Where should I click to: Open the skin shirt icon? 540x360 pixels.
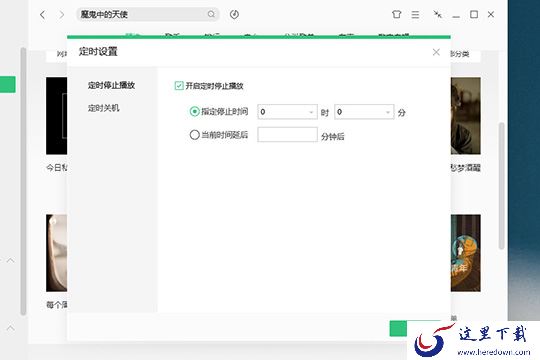coord(396,14)
